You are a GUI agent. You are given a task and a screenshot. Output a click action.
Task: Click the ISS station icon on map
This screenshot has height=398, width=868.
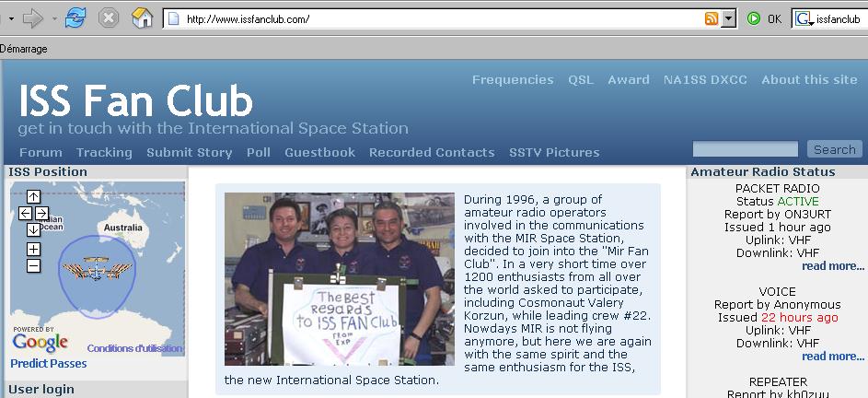tap(97, 271)
